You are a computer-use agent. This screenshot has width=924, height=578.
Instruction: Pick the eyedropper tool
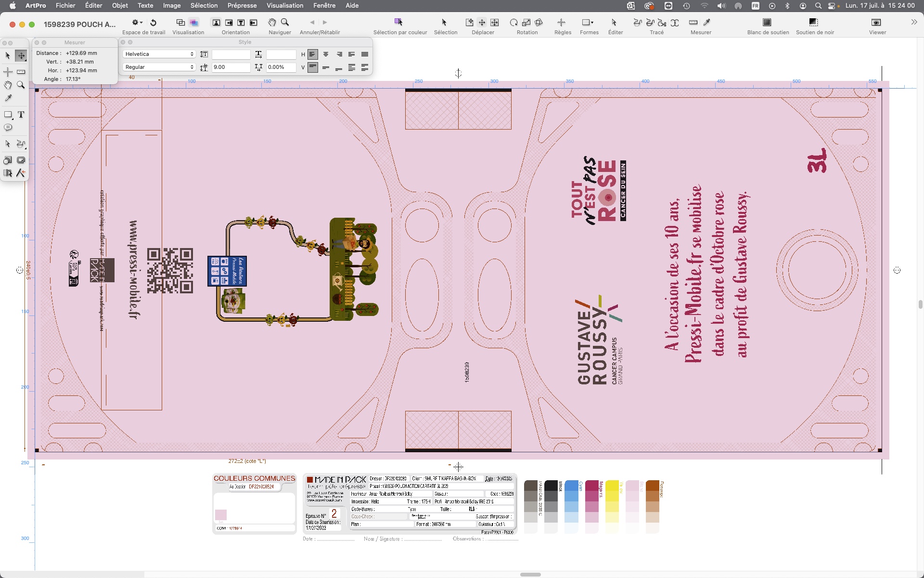pyautogui.click(x=8, y=98)
